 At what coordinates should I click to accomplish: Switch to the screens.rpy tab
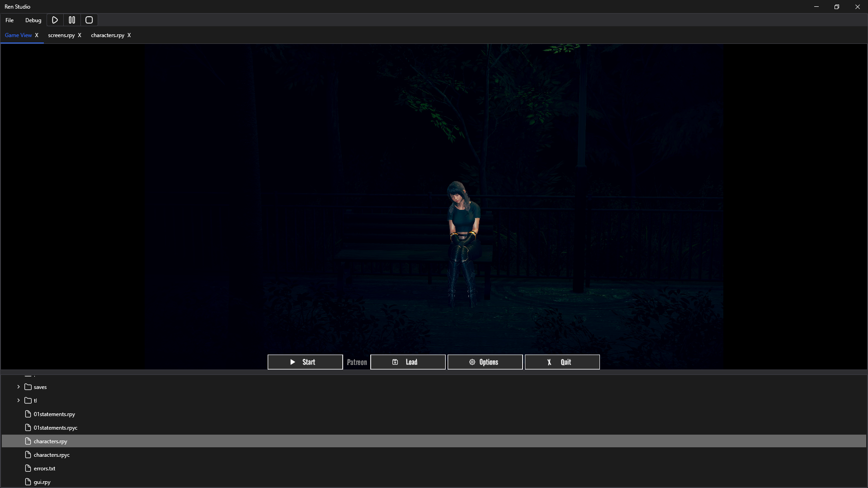(61, 35)
